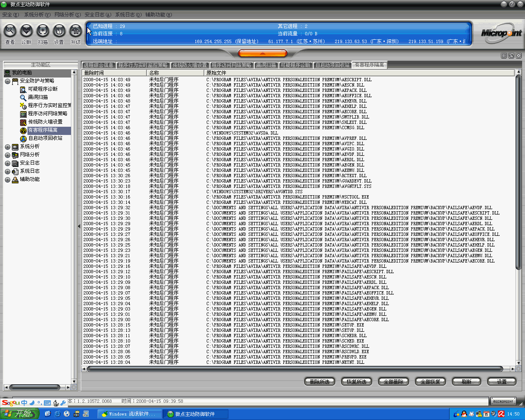Click the 开始 Start button
The image size is (525, 420).
coord(20,414)
